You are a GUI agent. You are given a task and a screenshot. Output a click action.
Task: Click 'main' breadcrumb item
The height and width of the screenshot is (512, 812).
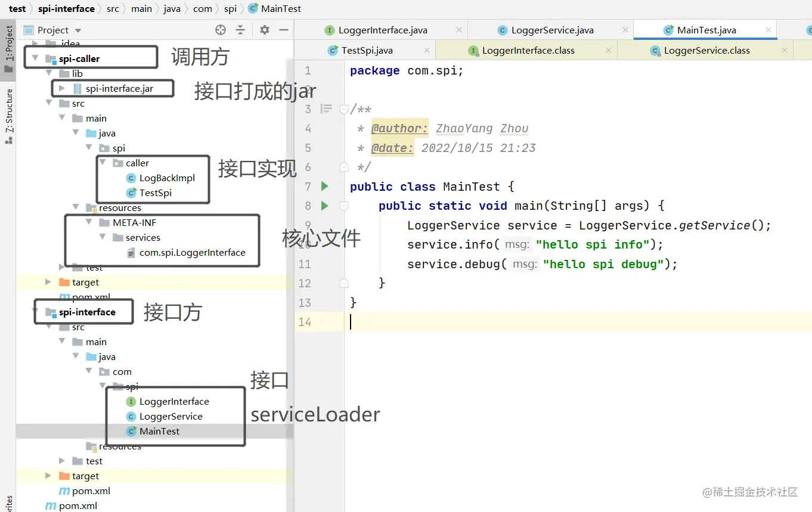141,8
